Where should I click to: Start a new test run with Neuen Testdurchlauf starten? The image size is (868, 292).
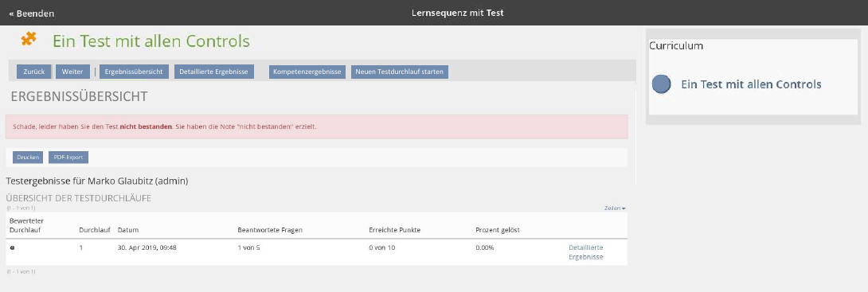(x=400, y=72)
